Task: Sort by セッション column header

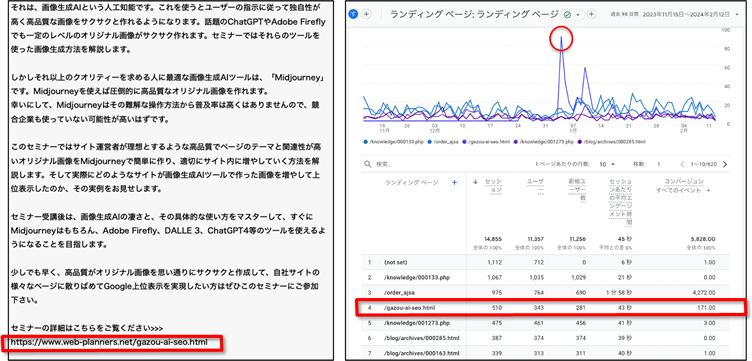Action: coord(493,186)
